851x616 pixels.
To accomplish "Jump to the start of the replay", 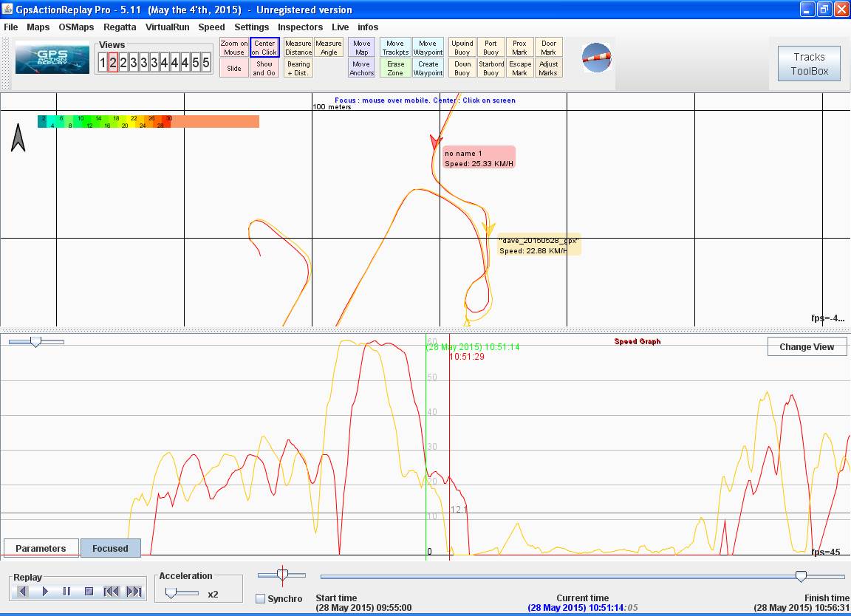I will coord(112,591).
